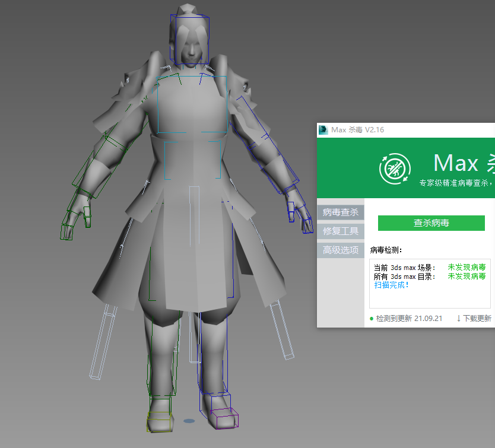Image resolution: width=495 pixels, height=448 pixels.
Task: Click the Max 杀毒 title bar app icon
Action: [323, 130]
